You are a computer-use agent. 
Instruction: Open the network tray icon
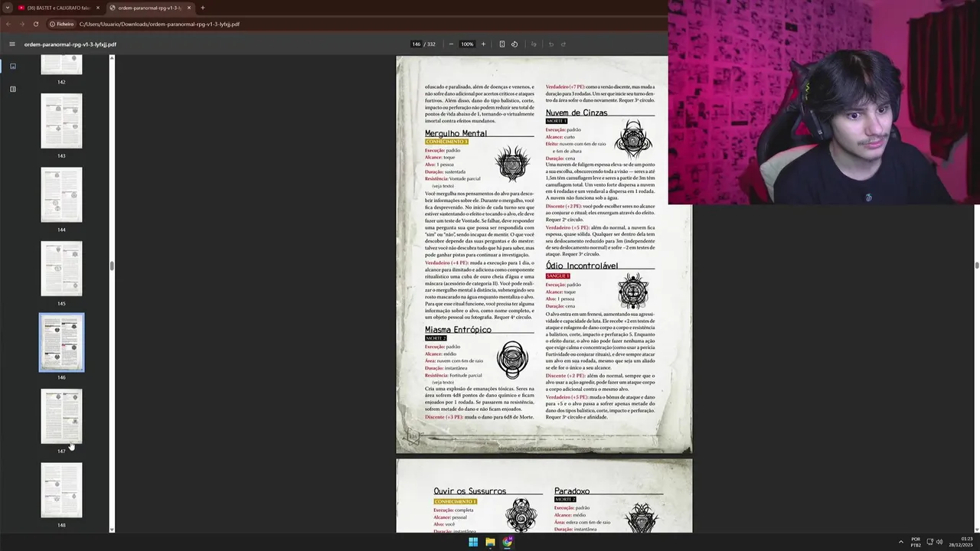pos(929,542)
